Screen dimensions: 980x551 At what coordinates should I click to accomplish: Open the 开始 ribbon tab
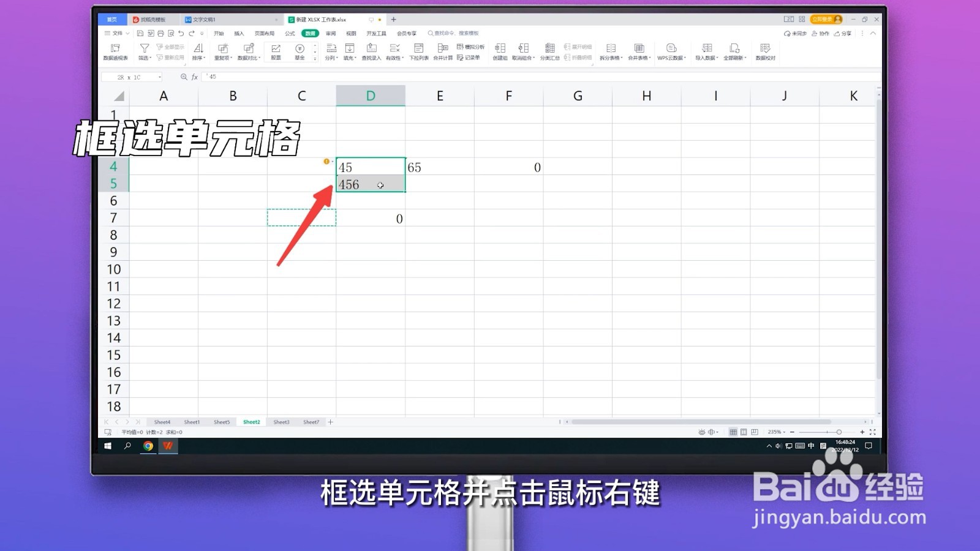pyautogui.click(x=219, y=33)
